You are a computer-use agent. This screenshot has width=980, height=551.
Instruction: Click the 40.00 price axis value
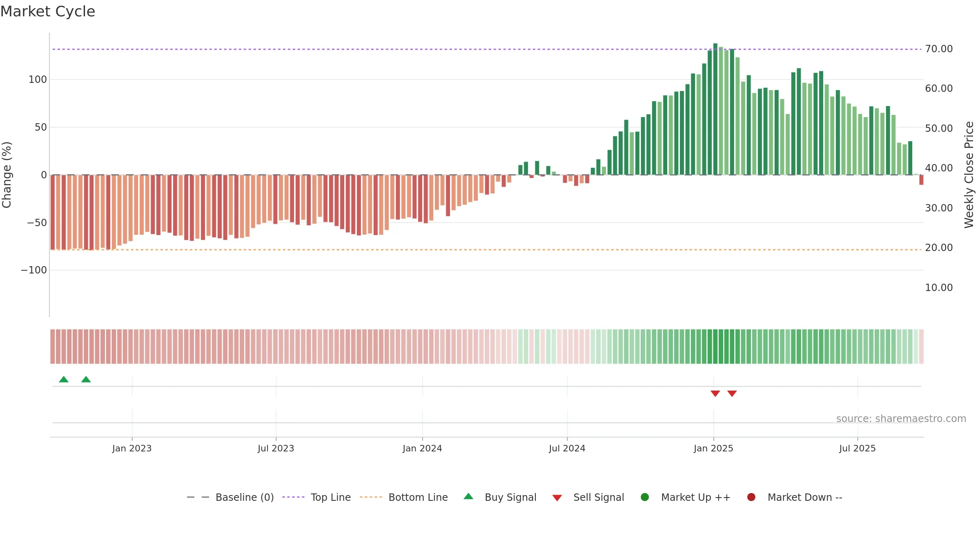939,168
